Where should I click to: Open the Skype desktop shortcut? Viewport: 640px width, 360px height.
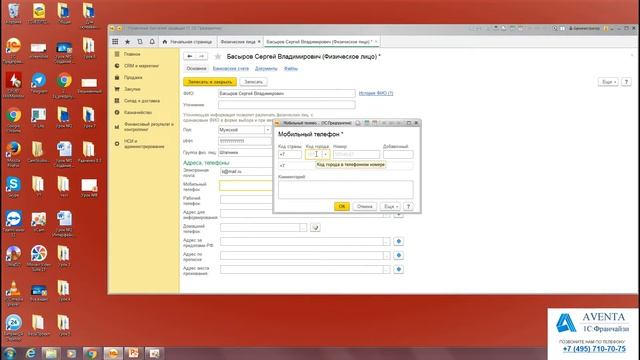(13, 187)
